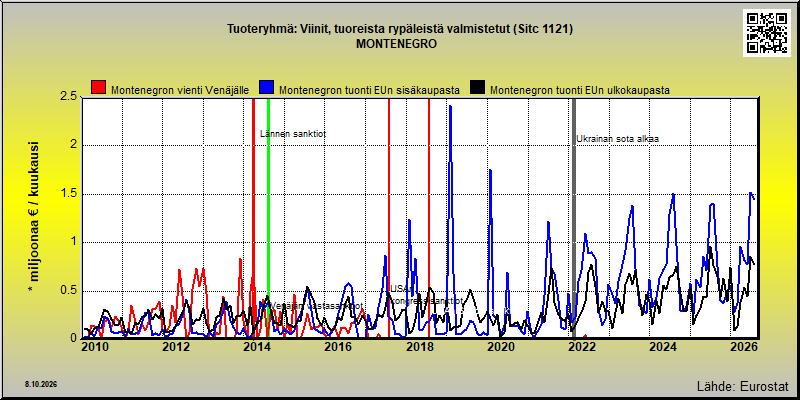
Task: Click the QR code image
Action: coord(767,33)
